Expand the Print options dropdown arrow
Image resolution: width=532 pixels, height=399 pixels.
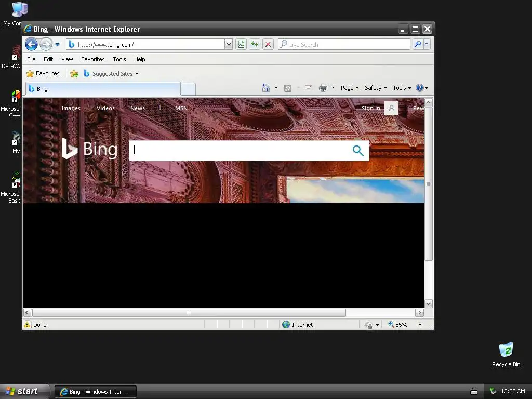click(x=333, y=88)
